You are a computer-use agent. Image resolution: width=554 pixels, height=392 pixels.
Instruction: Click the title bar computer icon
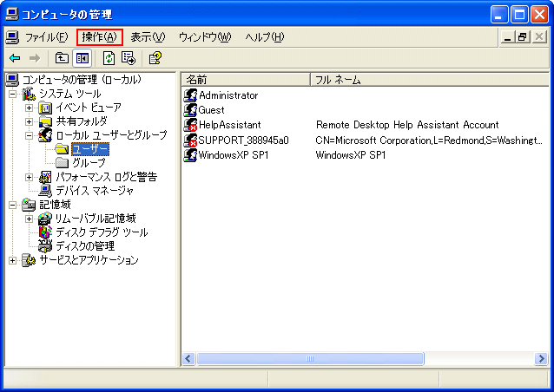(12, 14)
